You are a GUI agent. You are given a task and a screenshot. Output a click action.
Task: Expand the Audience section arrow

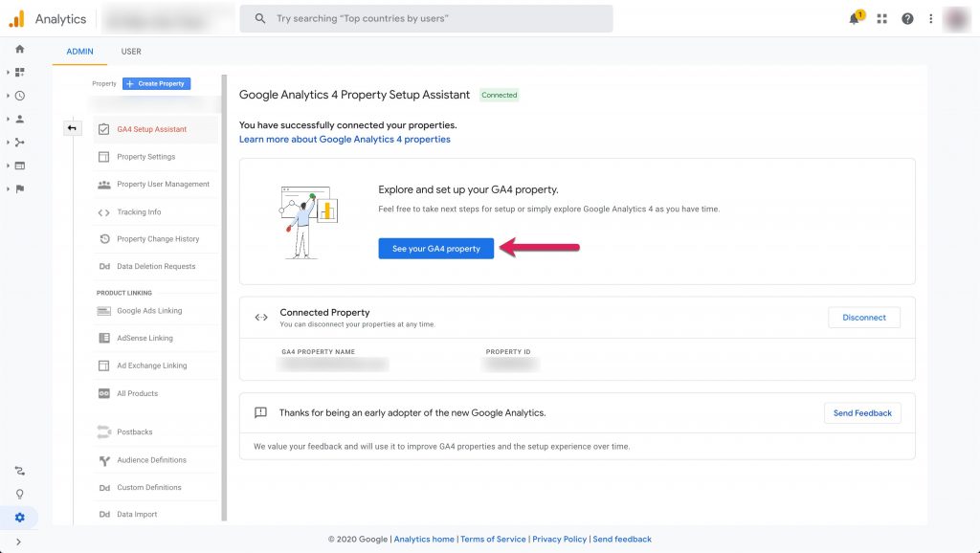click(x=8, y=119)
